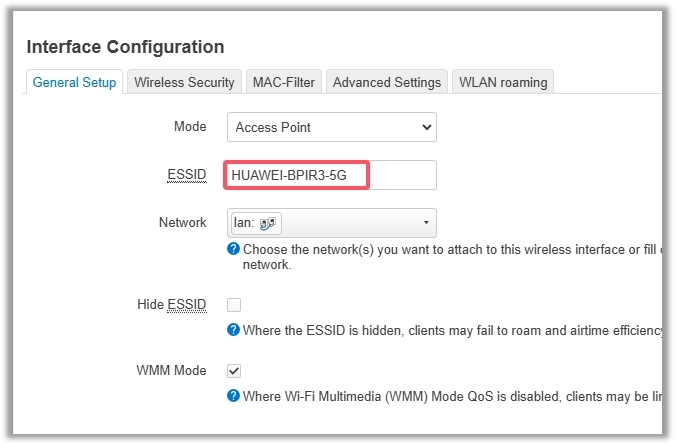Screen dimensions: 675x445
Task: Click the underlined ESSID label
Action: click(186, 175)
